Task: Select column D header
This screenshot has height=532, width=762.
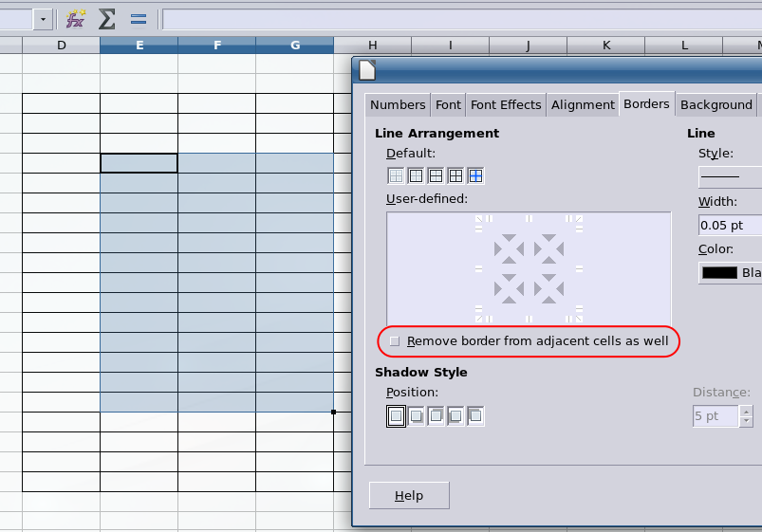Action: point(62,46)
